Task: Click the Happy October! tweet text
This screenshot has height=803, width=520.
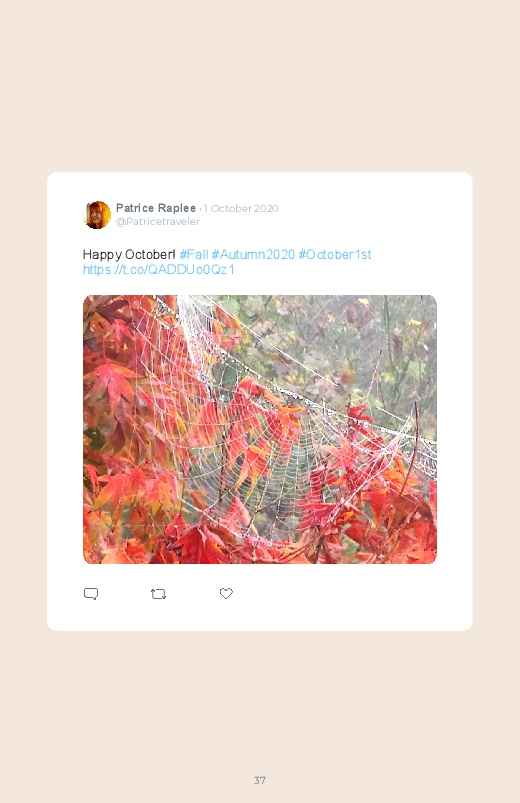Action: point(129,255)
